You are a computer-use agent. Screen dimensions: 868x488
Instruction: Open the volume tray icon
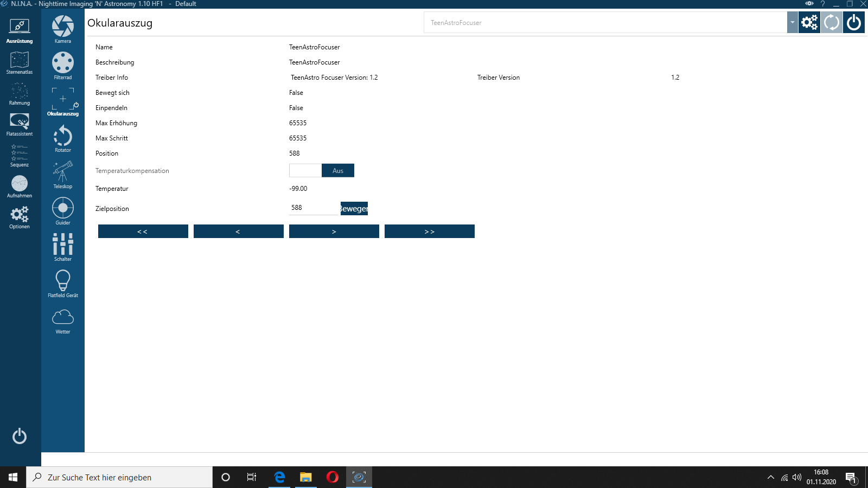pyautogui.click(x=797, y=477)
